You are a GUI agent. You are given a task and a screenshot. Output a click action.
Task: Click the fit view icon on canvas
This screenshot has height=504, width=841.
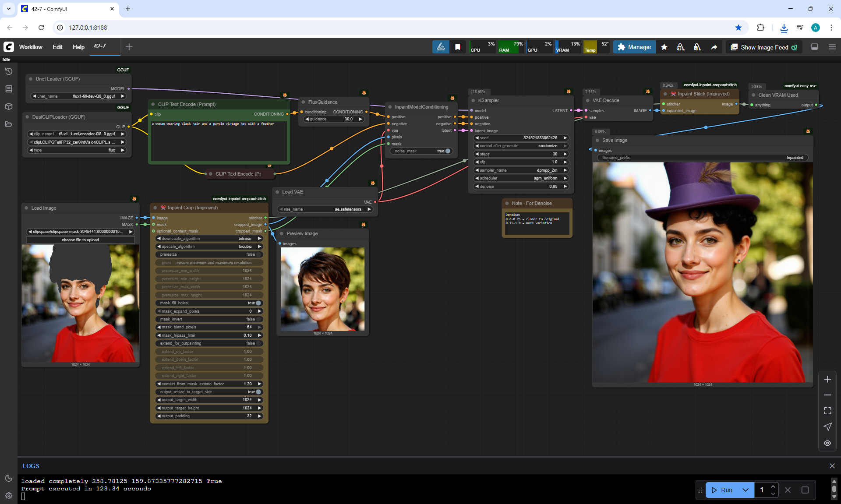tap(827, 411)
